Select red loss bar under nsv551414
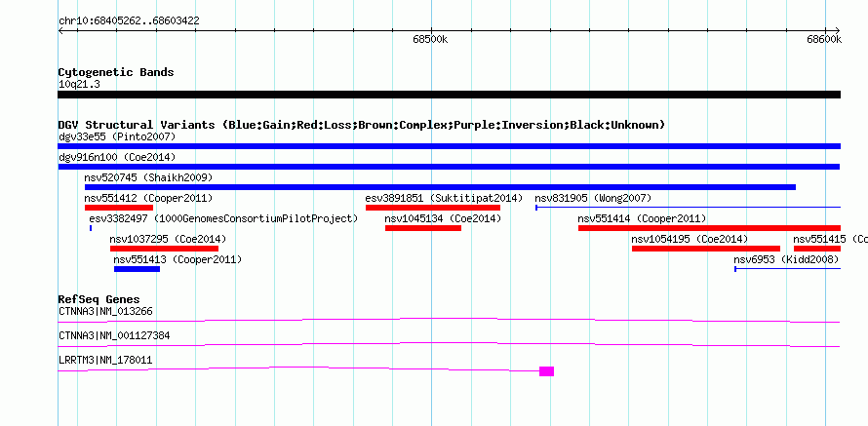The width and height of the screenshot is (868, 426). pos(710,228)
